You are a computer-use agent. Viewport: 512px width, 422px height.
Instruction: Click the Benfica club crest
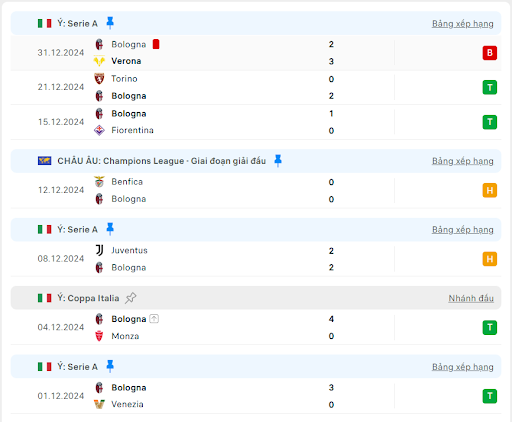click(x=99, y=182)
